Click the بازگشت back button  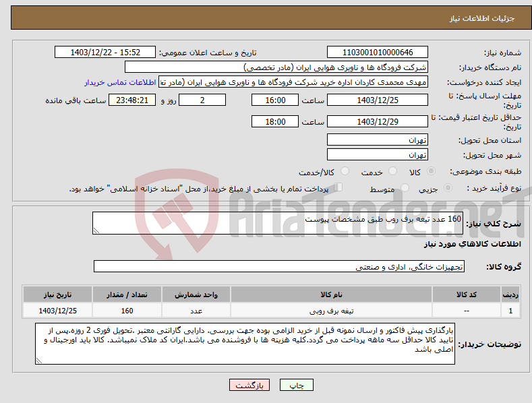tap(249, 385)
